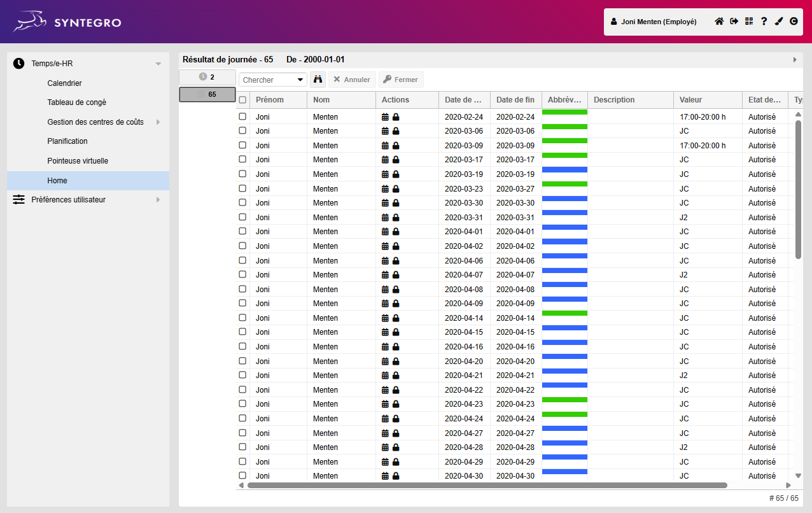
Task: Expand Préférences utilisateur menu
Action: (158, 200)
